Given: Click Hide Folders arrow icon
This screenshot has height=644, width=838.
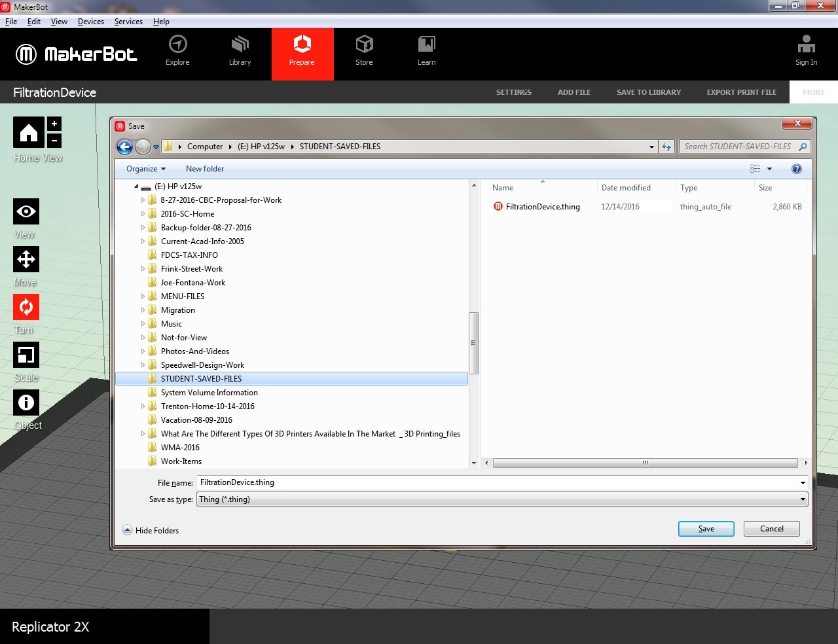Looking at the screenshot, I should click(127, 530).
